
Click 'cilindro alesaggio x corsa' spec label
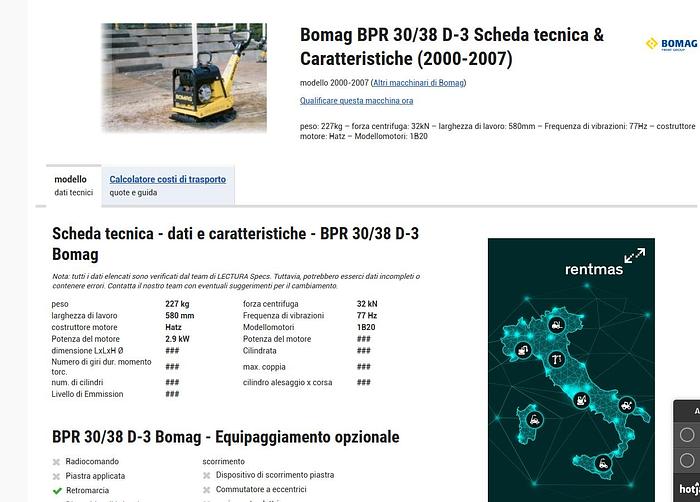(288, 382)
